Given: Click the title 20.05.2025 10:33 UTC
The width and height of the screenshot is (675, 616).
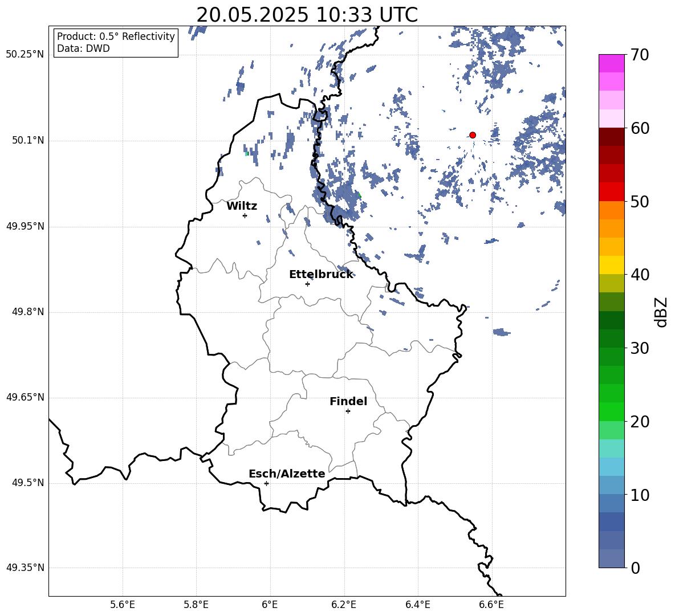Looking at the screenshot, I should [307, 15].
